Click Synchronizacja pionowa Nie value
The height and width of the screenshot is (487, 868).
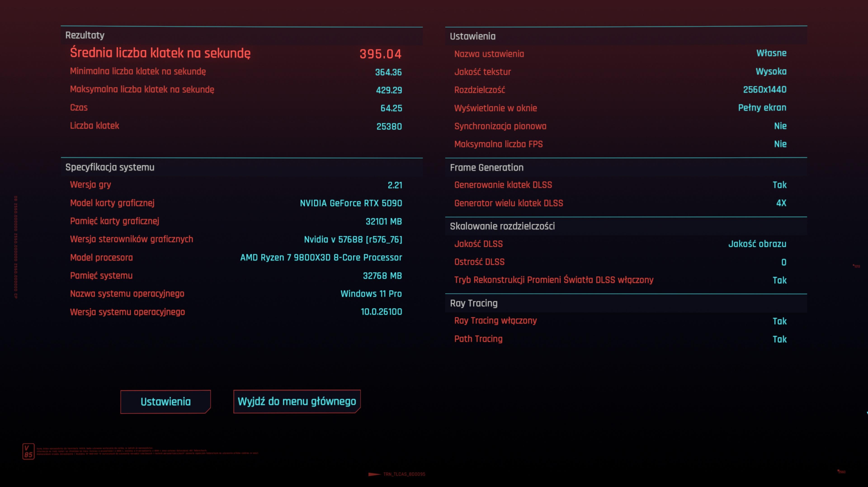[780, 126]
